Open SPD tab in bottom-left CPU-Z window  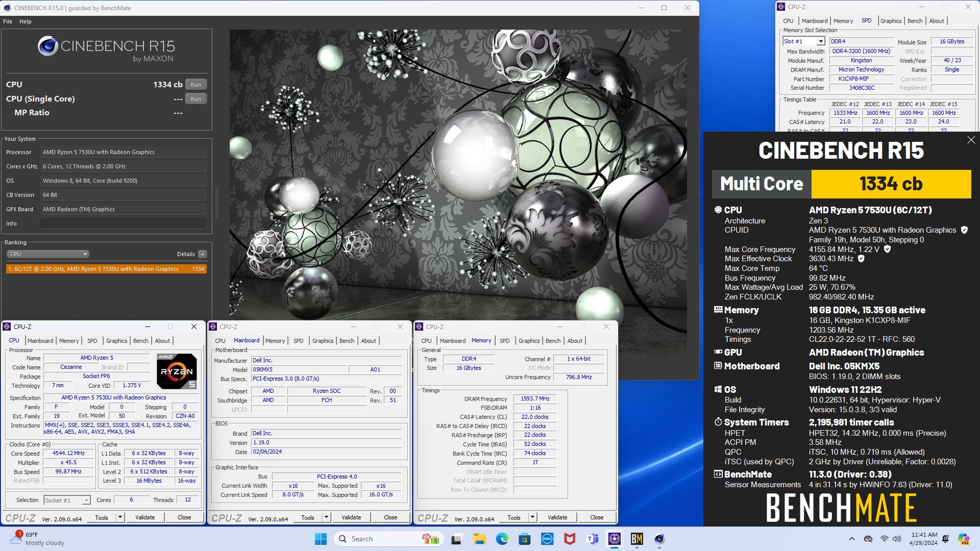92,341
